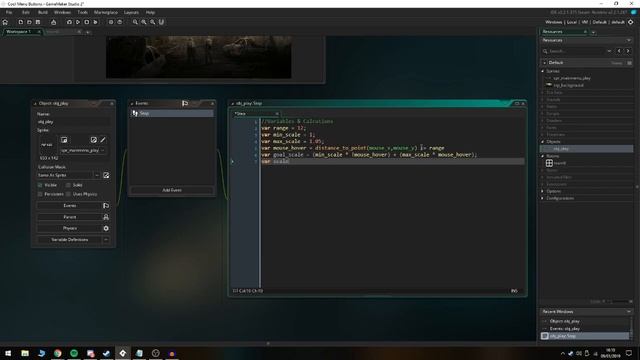Open Game Options from the toolbar

tap(111, 22)
